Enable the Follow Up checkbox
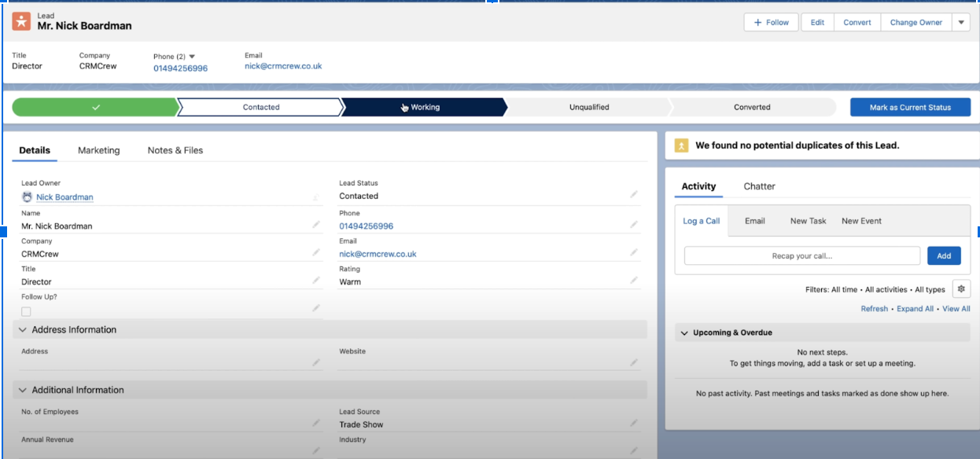Image resolution: width=980 pixels, height=459 pixels. pos(26,311)
